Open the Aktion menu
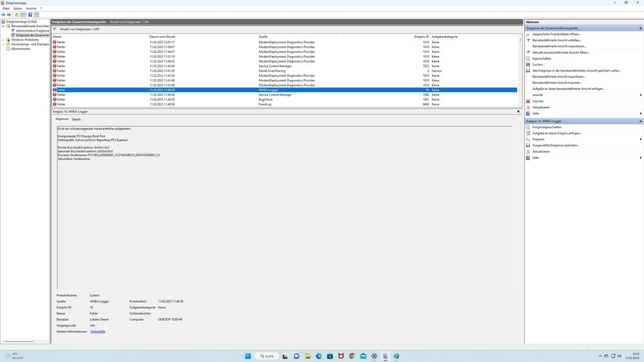This screenshot has height=362, width=644. 17,8
